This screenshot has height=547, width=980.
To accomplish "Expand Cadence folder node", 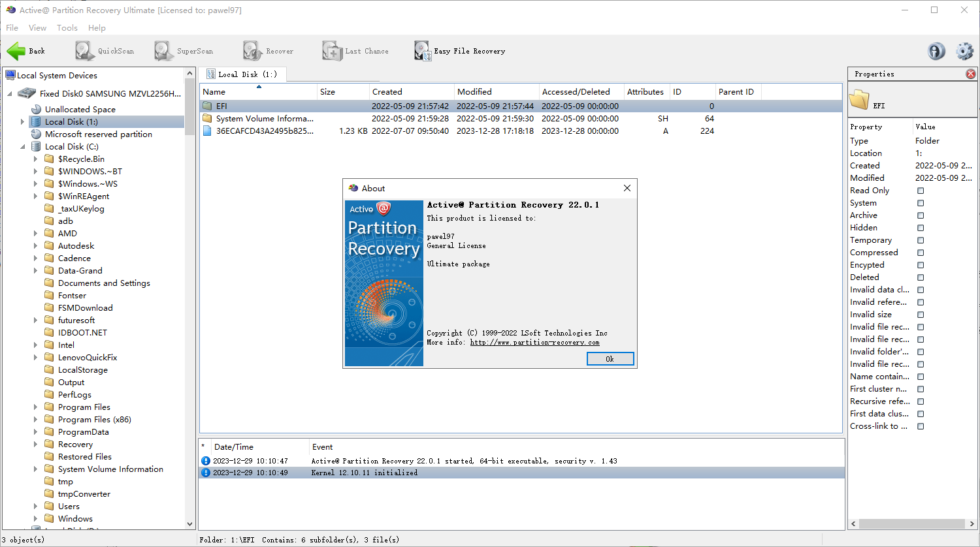I will click(x=35, y=258).
